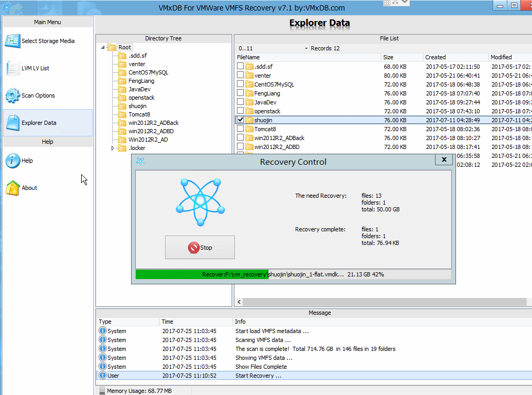The width and height of the screenshot is (532, 395).
Task: Open LVM LV List menu item
Action: pos(48,68)
